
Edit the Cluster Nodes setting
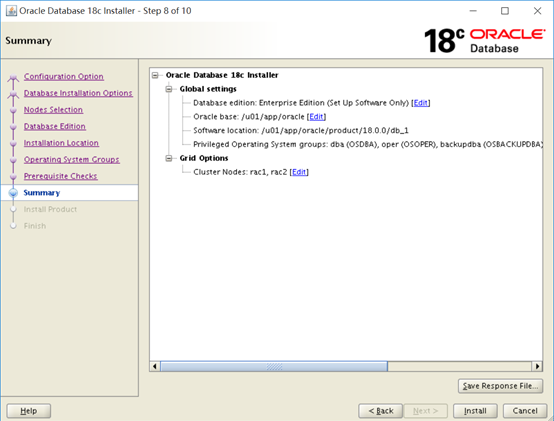[299, 172]
